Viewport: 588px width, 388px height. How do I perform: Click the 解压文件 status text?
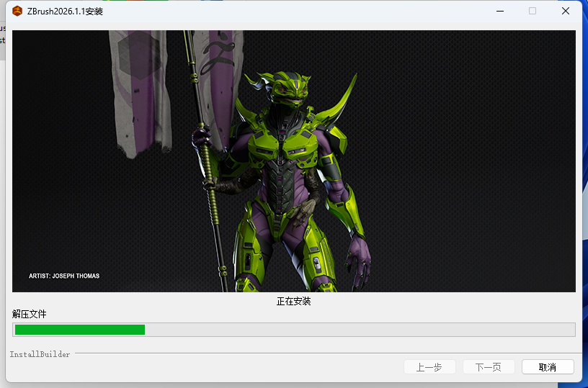[x=30, y=314]
